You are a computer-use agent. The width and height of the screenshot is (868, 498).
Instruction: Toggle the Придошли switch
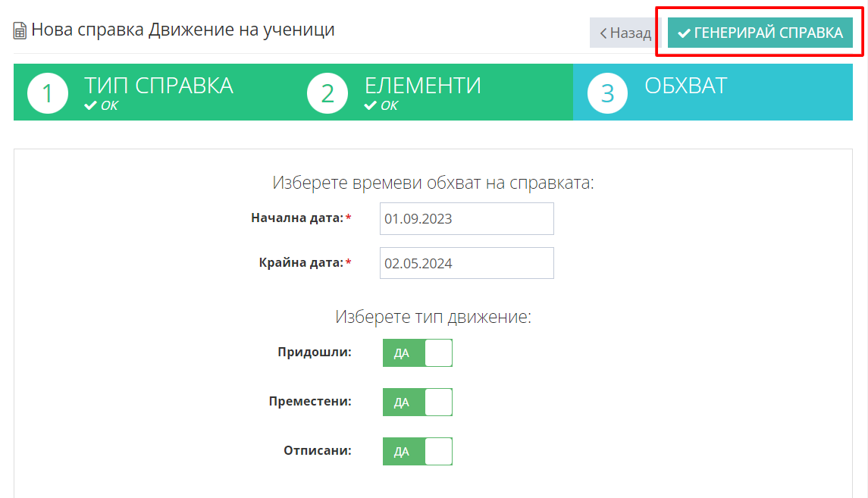click(417, 353)
